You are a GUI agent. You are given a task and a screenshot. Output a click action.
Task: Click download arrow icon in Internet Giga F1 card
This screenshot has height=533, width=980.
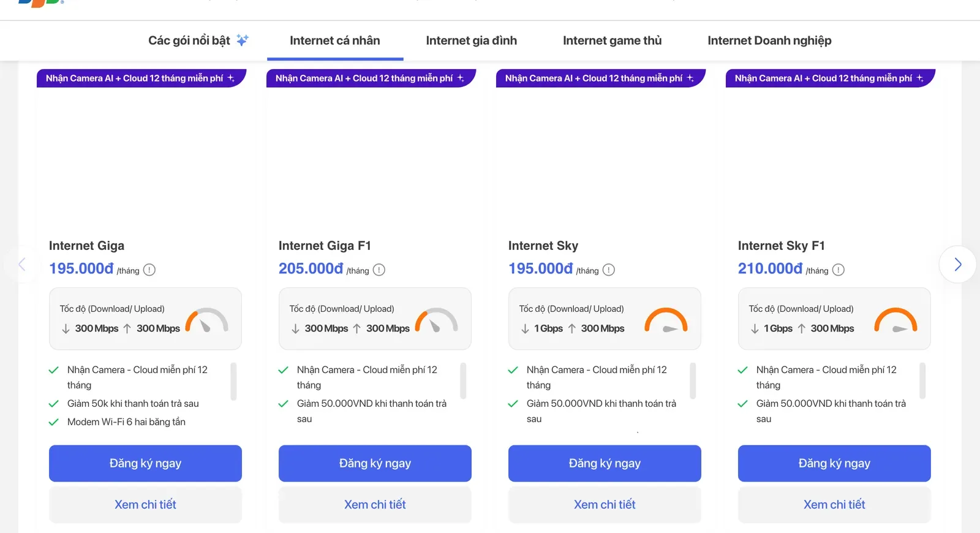click(295, 329)
